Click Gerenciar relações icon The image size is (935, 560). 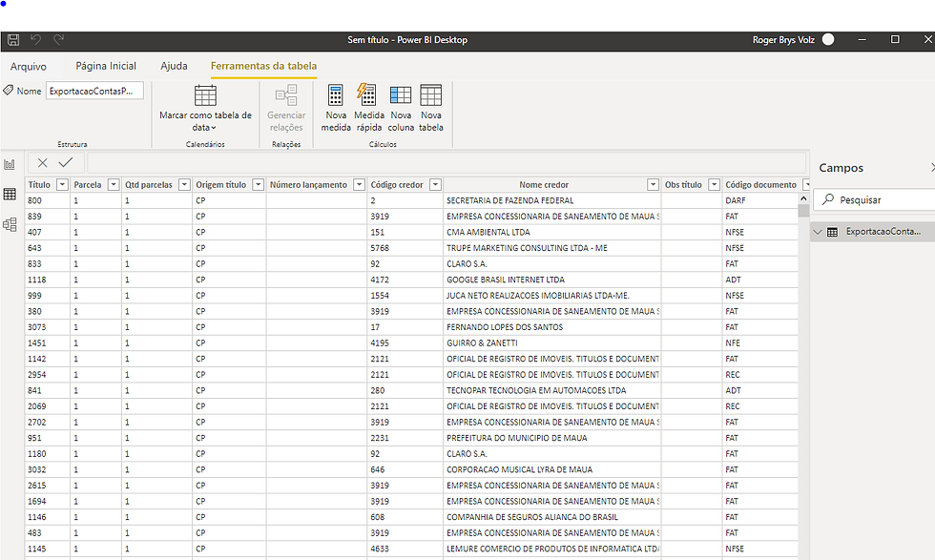coord(286,94)
